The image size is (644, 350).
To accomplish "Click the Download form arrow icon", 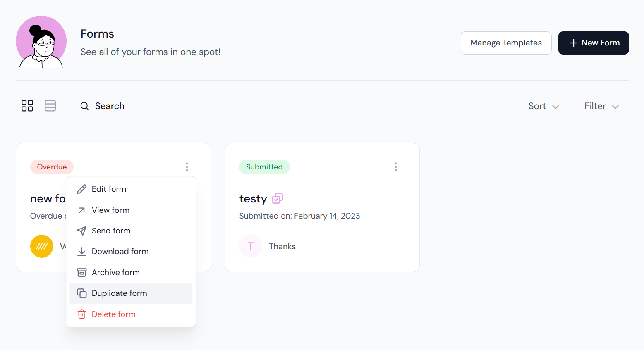I will (x=82, y=251).
